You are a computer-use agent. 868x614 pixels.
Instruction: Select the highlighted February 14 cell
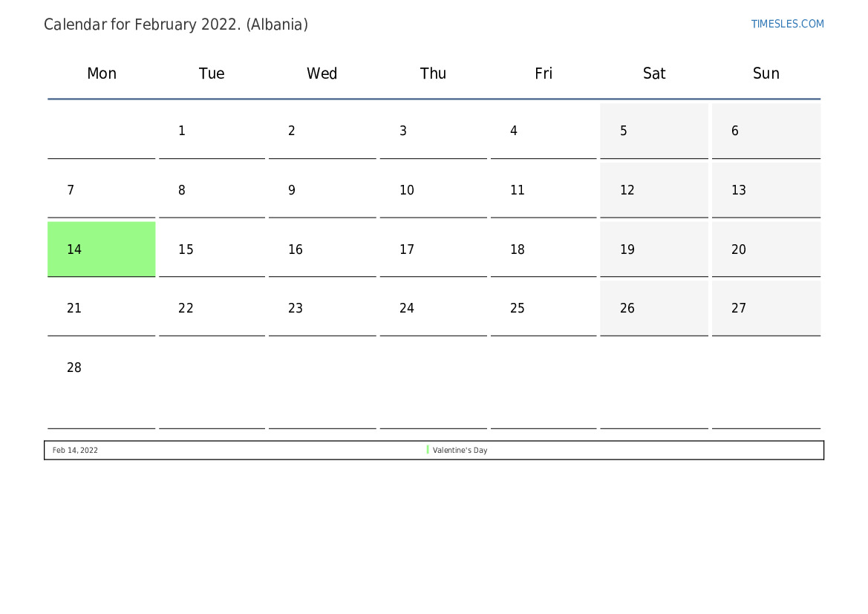102,249
